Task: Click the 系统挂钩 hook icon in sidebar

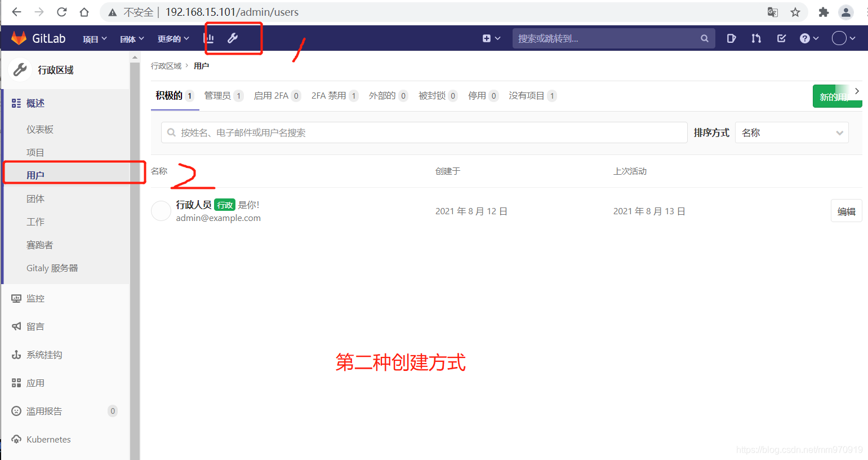Action: (16, 355)
